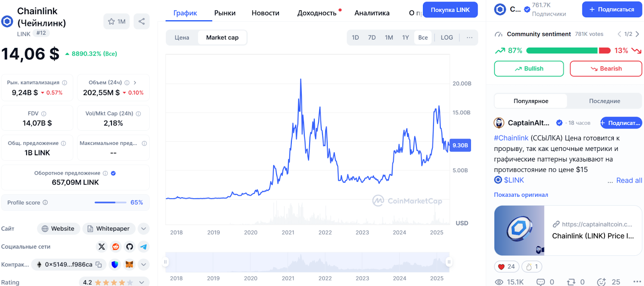Open info tooltip for Максимальное предложение

(x=144, y=143)
